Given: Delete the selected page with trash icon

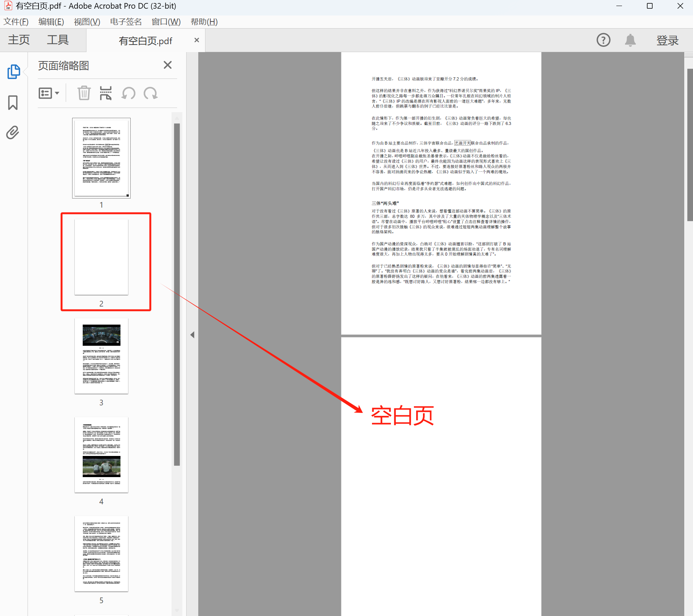Looking at the screenshot, I should click(84, 93).
